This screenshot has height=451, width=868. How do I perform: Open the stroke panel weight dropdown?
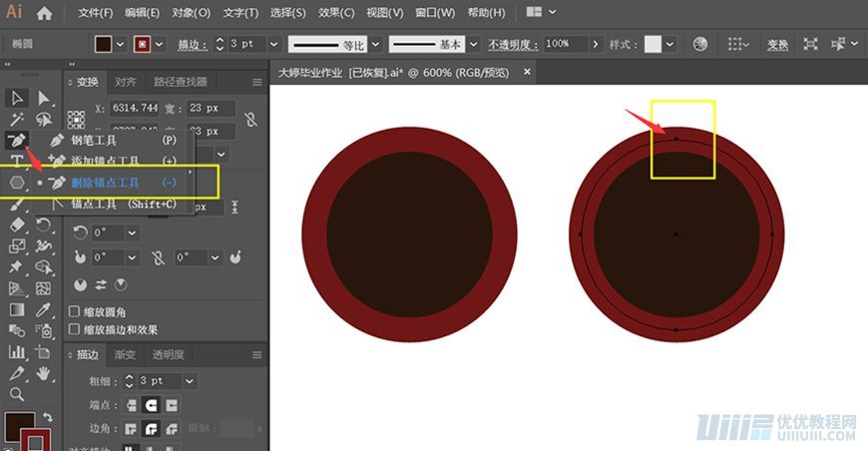click(190, 381)
